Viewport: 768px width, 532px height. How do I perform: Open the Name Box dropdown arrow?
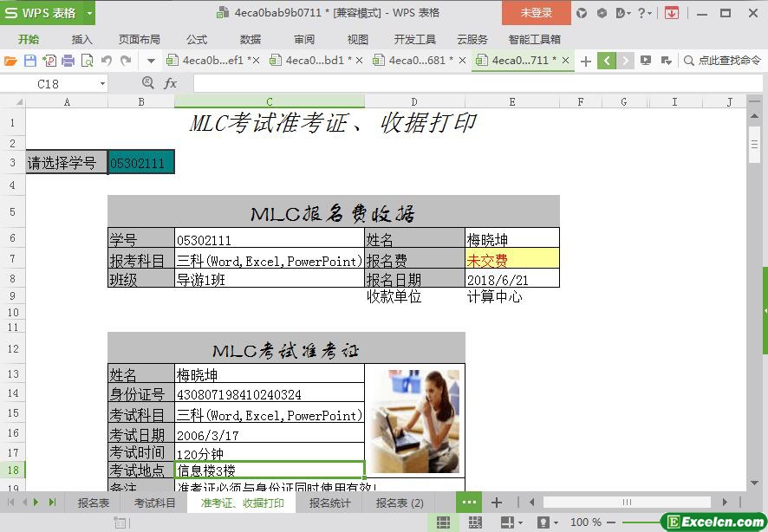(x=102, y=84)
